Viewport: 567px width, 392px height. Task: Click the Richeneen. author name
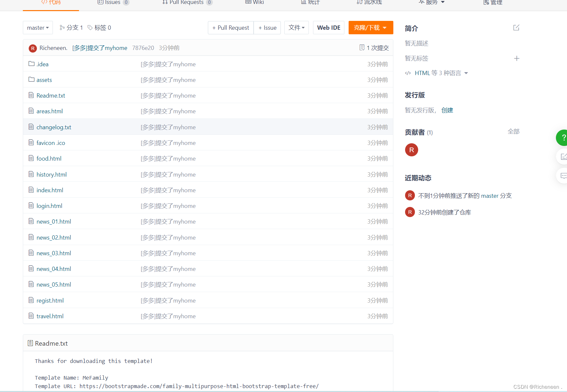pos(54,48)
